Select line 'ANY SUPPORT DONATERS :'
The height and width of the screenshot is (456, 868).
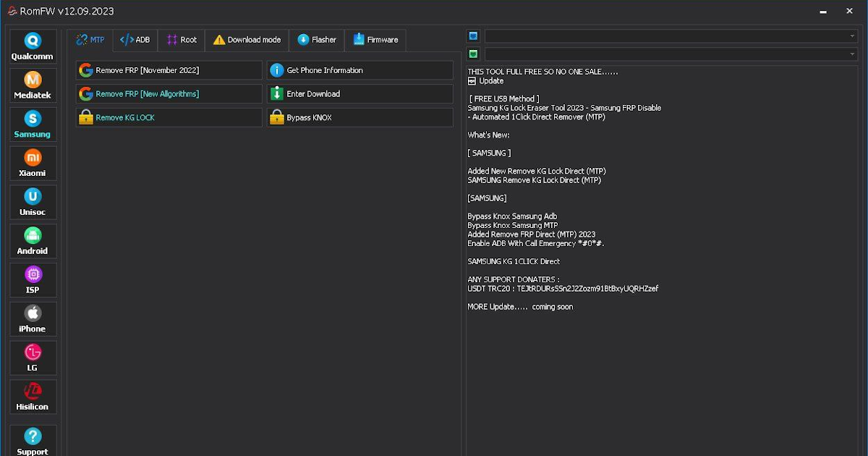(x=514, y=279)
